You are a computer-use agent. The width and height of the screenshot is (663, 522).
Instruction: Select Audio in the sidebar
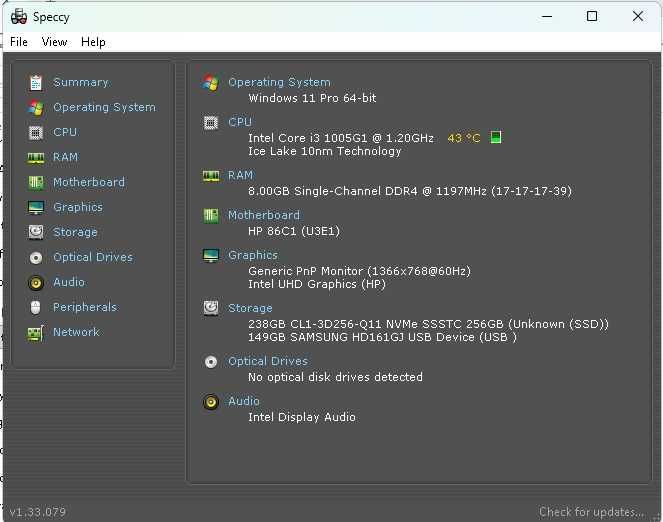coord(69,282)
